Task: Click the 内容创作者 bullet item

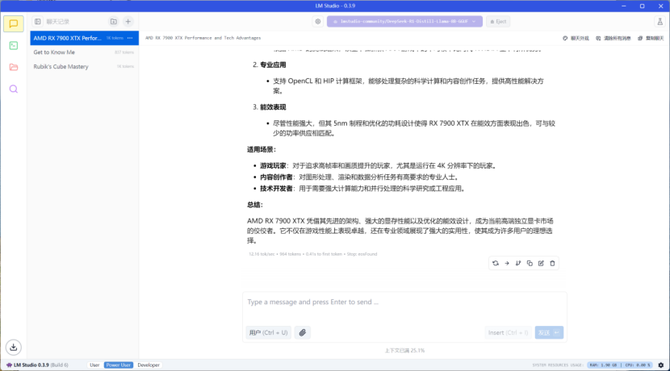Action: pyautogui.click(x=359, y=177)
